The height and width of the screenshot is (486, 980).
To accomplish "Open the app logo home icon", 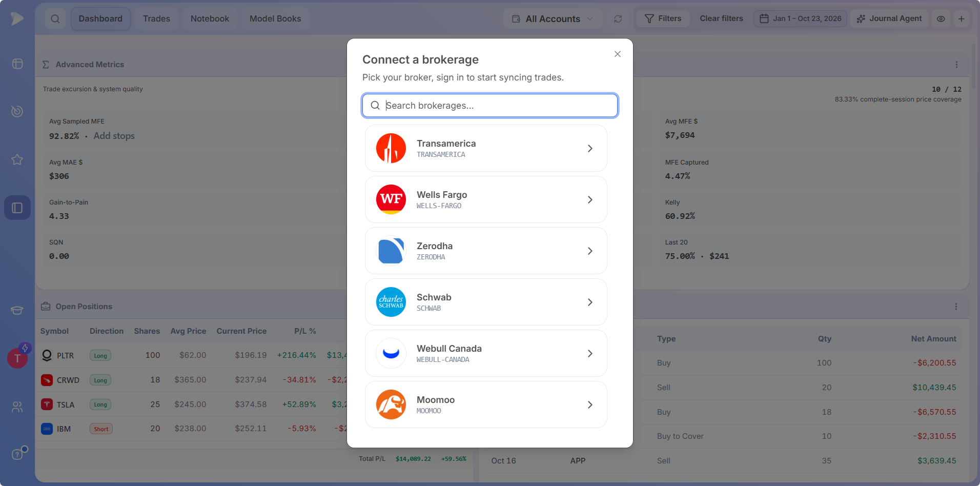I will (17, 18).
